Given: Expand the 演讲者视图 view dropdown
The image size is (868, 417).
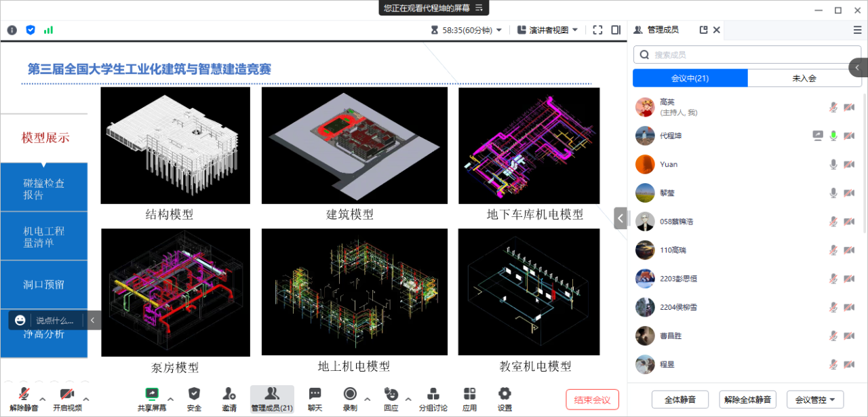Looking at the screenshot, I should coord(548,30).
